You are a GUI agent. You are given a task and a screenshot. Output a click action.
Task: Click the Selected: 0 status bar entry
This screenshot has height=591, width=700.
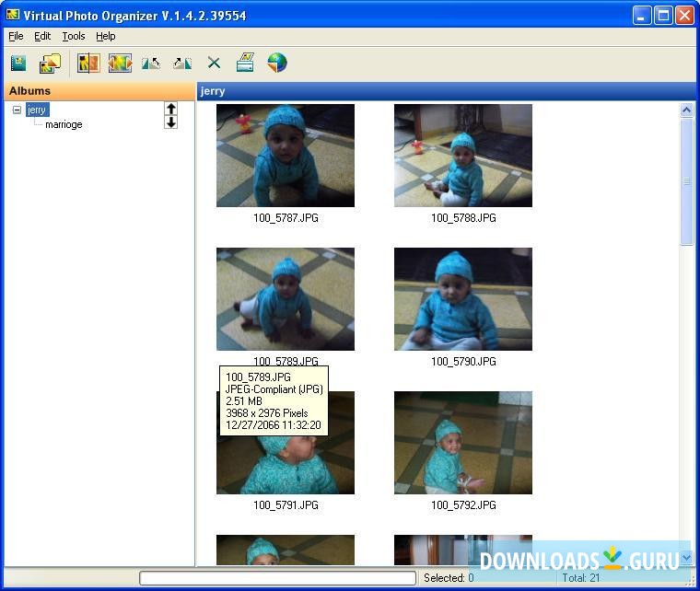pos(449,578)
